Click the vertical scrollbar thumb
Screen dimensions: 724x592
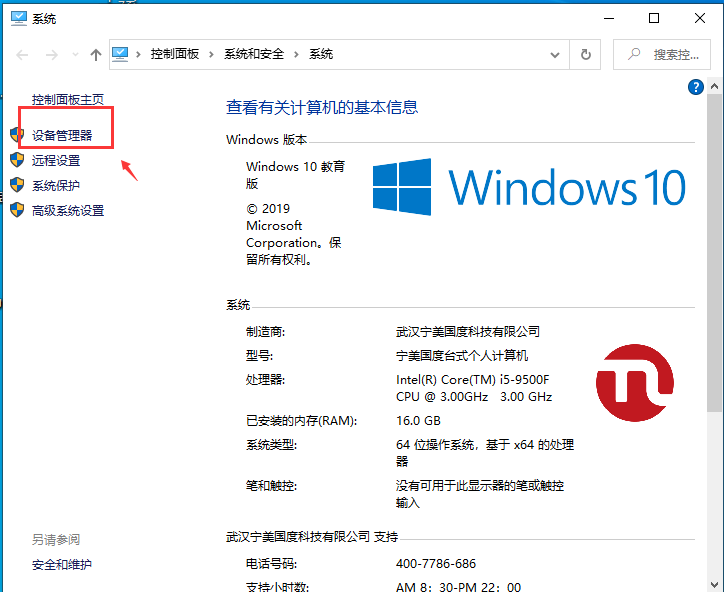[x=714, y=252]
